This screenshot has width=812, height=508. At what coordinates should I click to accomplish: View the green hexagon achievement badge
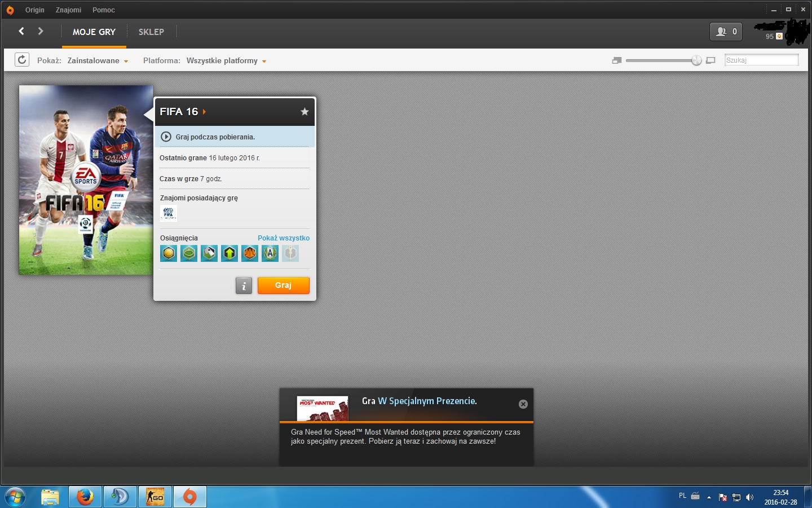(x=189, y=253)
